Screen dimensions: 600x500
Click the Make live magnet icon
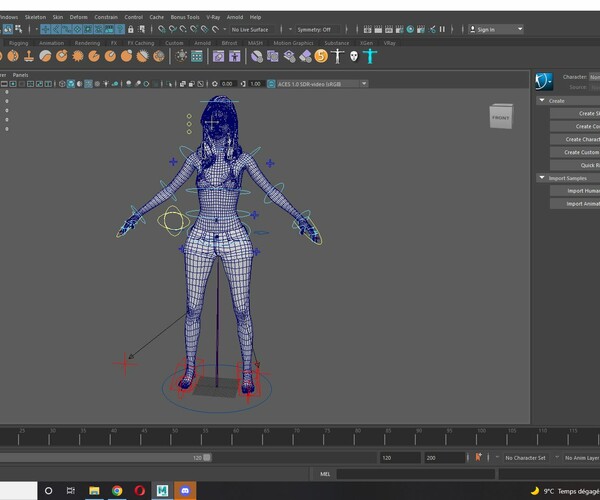(x=215, y=29)
